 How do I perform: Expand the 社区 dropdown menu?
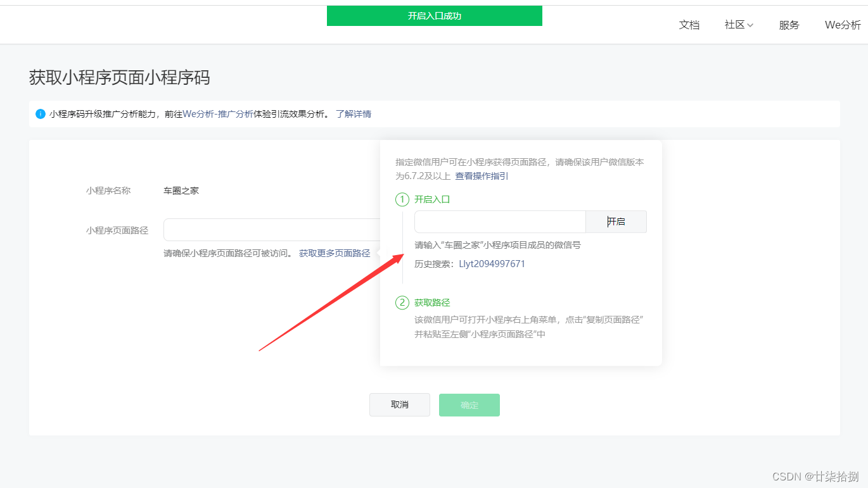coord(739,25)
